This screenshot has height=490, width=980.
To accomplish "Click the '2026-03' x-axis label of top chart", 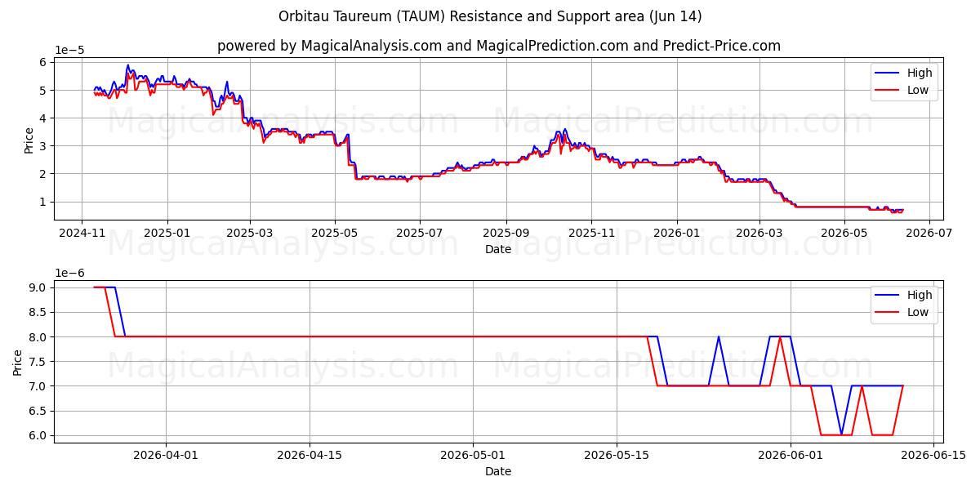I will [759, 233].
